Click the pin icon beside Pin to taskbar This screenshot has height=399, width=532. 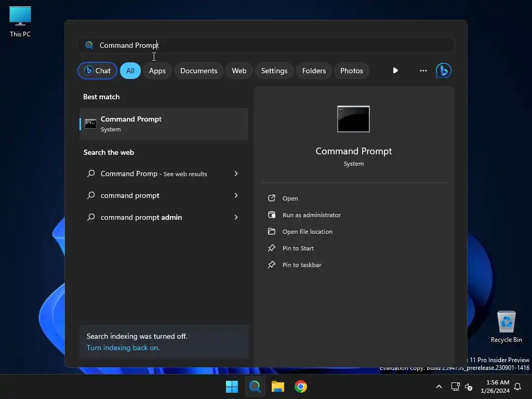272,264
